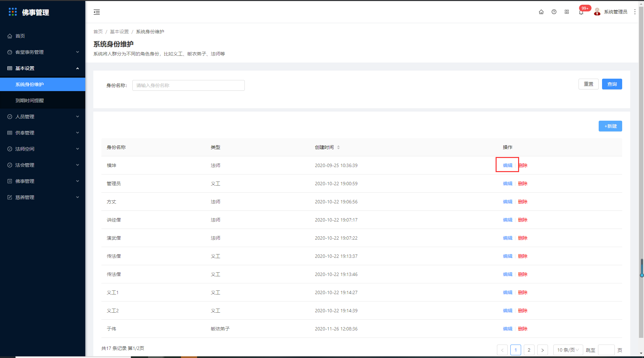644x358 pixels.
Task: Edit the 于伟 row
Action: pyautogui.click(x=507, y=329)
